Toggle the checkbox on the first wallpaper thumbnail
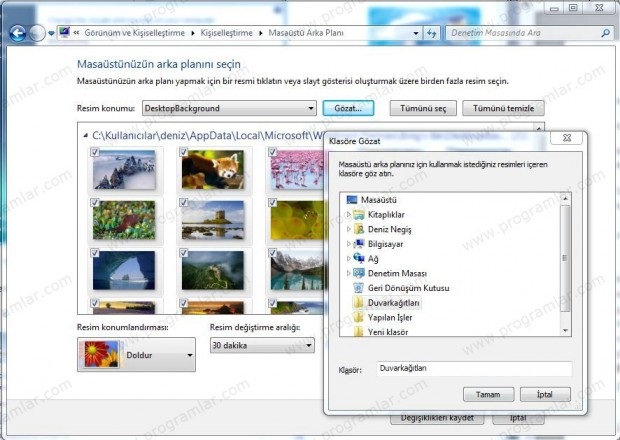 click(94, 151)
